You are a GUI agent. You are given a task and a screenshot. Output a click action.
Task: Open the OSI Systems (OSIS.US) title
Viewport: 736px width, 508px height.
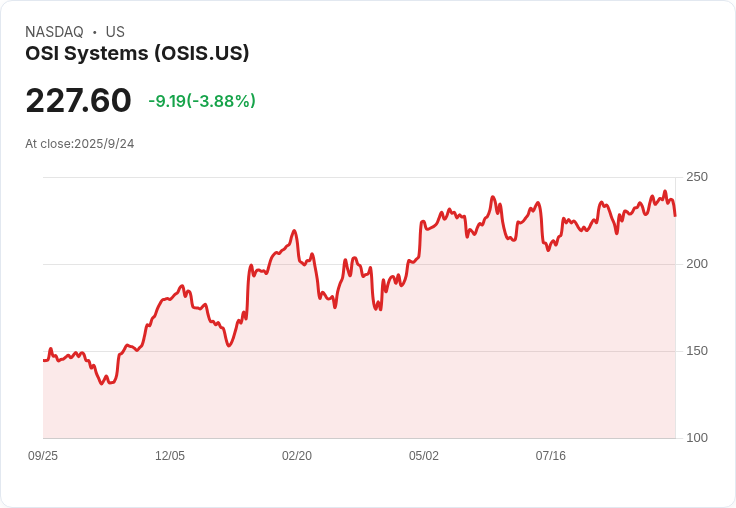[137, 53]
